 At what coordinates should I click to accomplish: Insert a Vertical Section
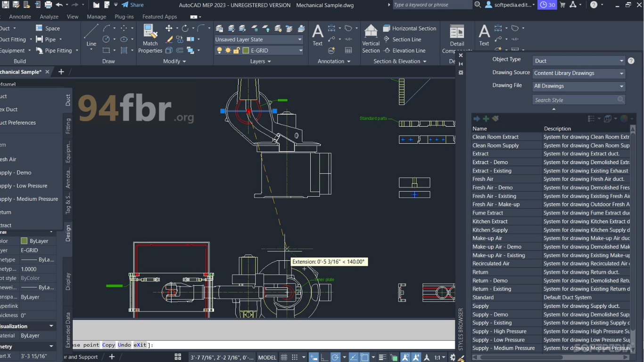371,39
